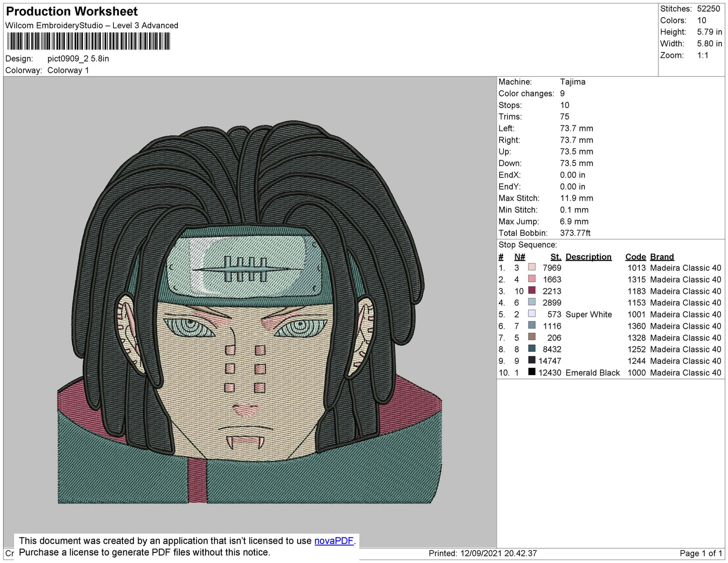
Task: Click the Machine value 'Tajima'
Action: click(x=573, y=82)
